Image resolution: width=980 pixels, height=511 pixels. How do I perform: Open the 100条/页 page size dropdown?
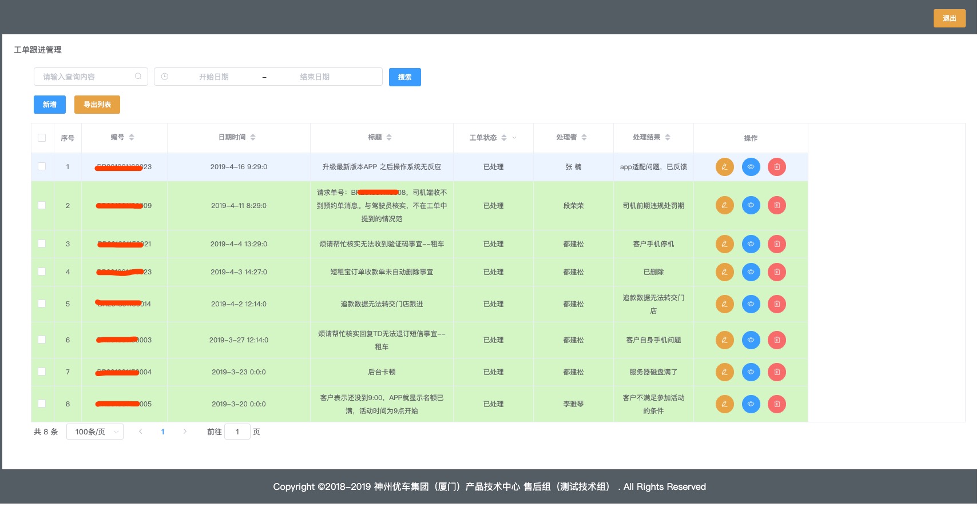pyautogui.click(x=95, y=432)
